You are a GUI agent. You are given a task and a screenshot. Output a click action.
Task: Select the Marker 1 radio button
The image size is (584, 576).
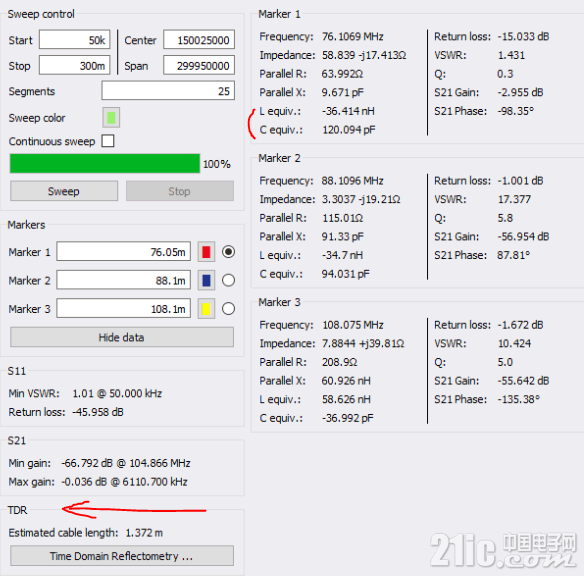tap(228, 252)
